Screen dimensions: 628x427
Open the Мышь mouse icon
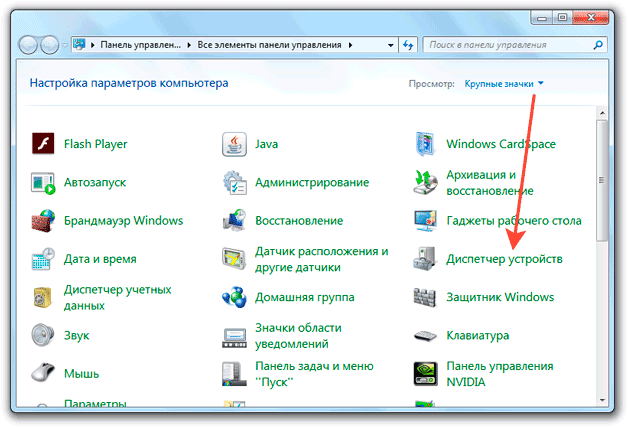point(43,373)
